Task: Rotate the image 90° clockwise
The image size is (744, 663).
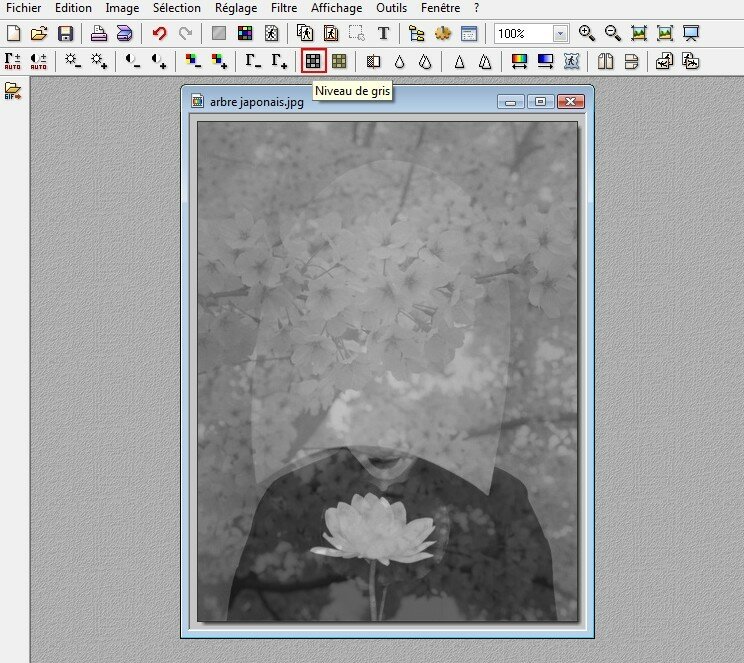Action: 690,61
